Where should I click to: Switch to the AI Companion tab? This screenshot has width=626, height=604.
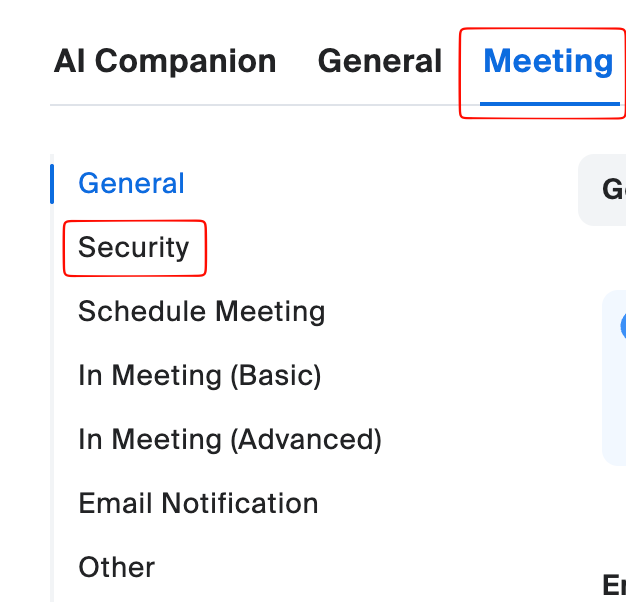(x=165, y=62)
